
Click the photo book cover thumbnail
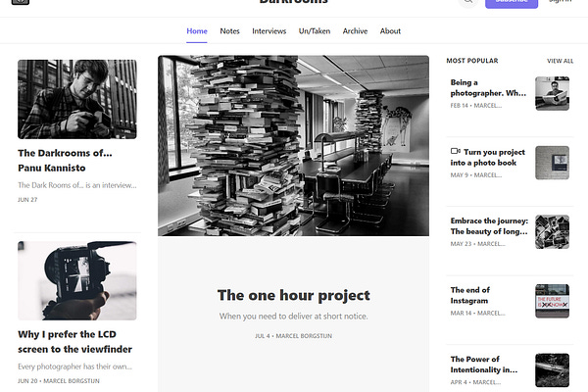tap(552, 163)
